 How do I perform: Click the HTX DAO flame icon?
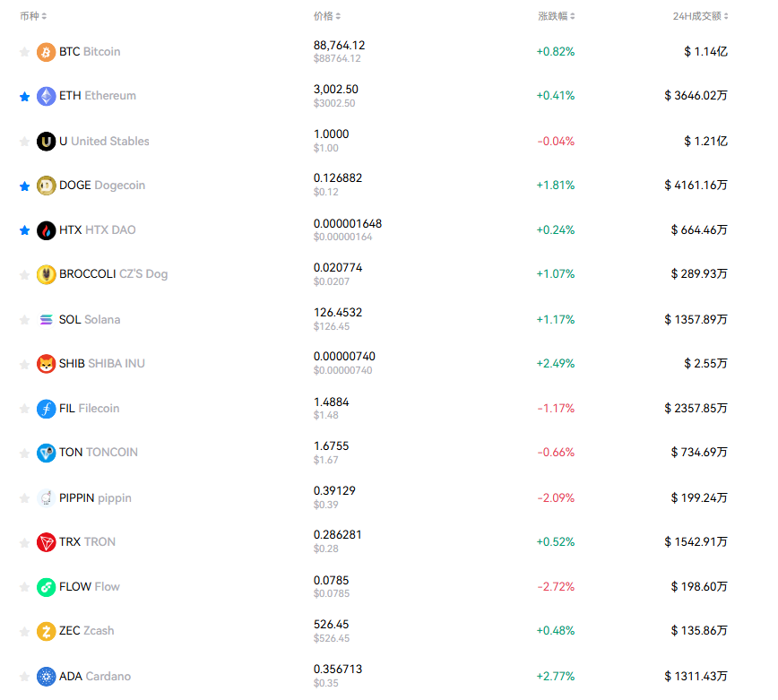pyautogui.click(x=46, y=230)
